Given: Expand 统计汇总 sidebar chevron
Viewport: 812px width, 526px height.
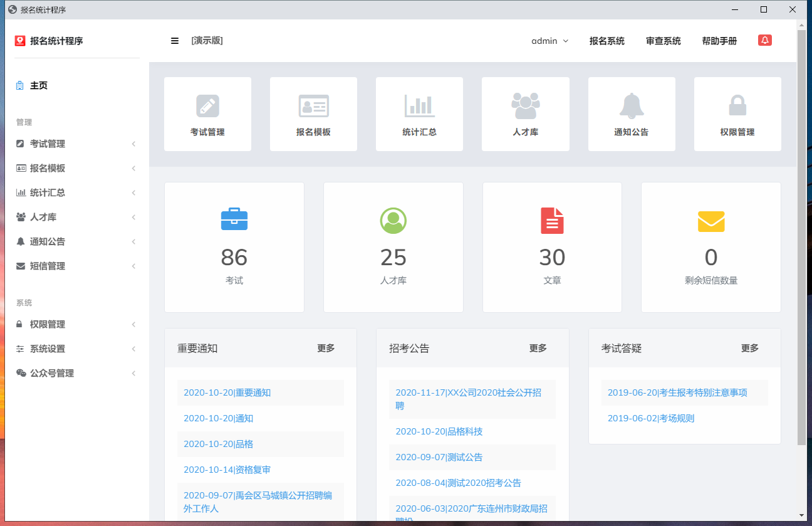Looking at the screenshot, I should 133,193.
